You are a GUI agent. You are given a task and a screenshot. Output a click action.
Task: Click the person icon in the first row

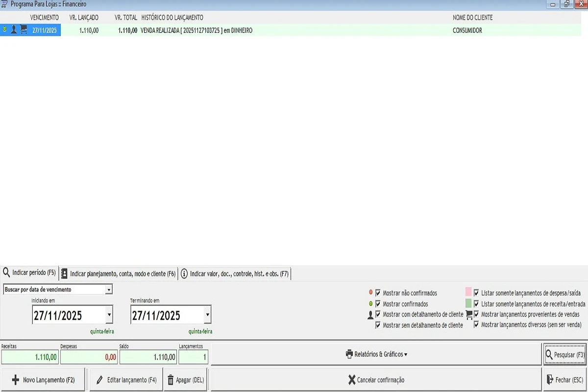coord(14,30)
